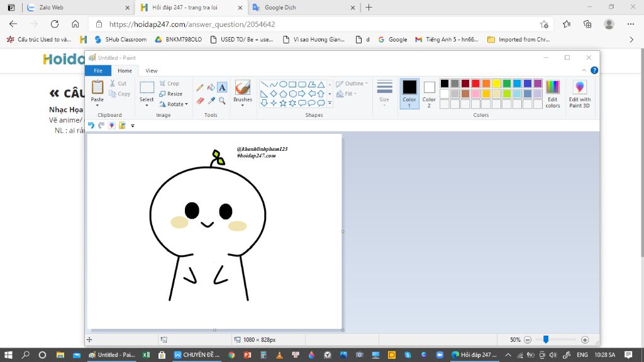Open the Windows Start menu
The image size is (644, 362).
click(8, 354)
